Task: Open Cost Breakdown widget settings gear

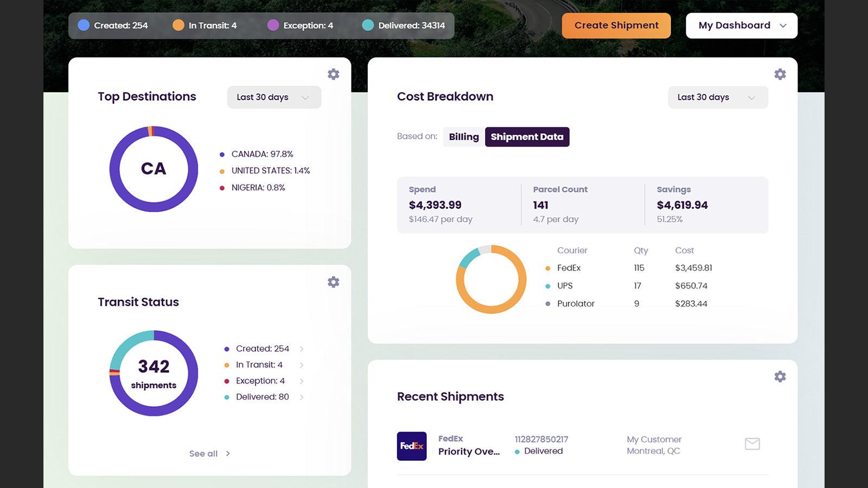Action: (780, 74)
